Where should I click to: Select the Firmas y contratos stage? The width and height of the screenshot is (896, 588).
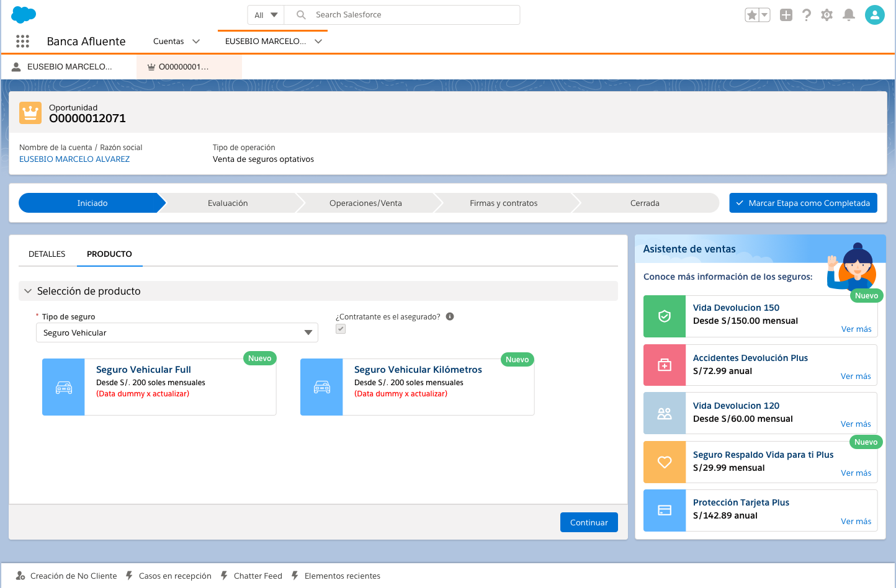[x=503, y=203]
